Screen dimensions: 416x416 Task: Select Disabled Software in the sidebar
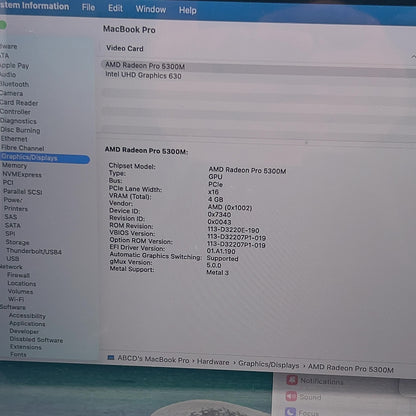tap(36, 340)
